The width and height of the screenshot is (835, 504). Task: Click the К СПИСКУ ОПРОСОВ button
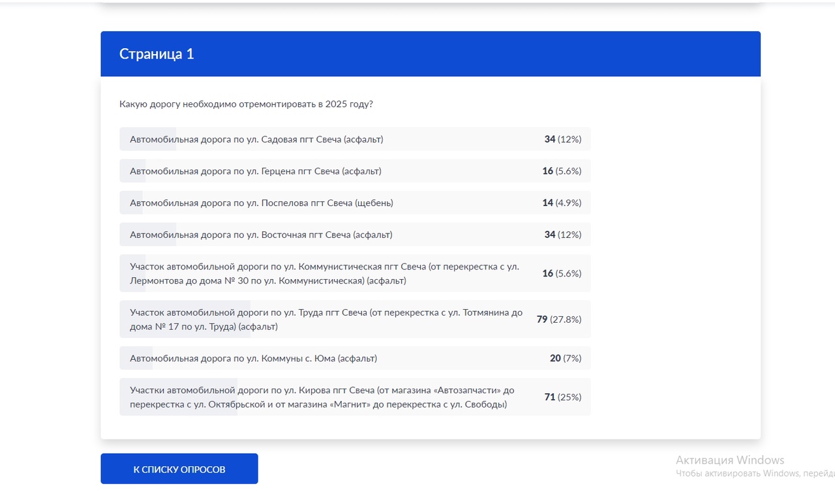[179, 469]
